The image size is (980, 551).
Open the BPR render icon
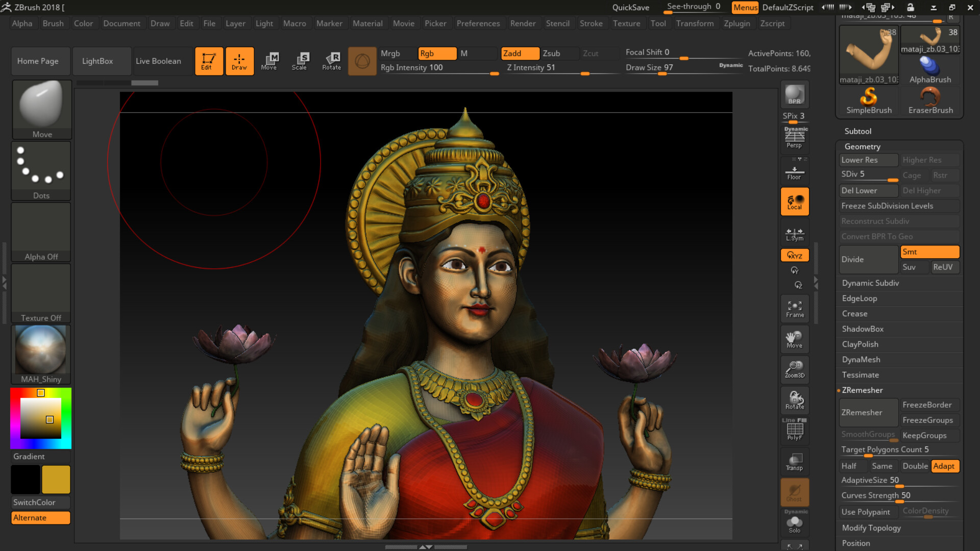(794, 94)
